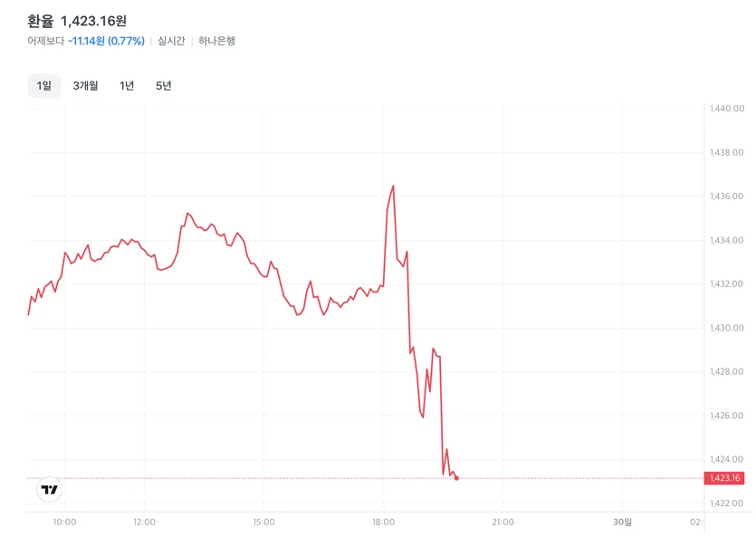756x556 pixels.
Task: Switch to the 3개월 period tab
Action: tap(85, 86)
